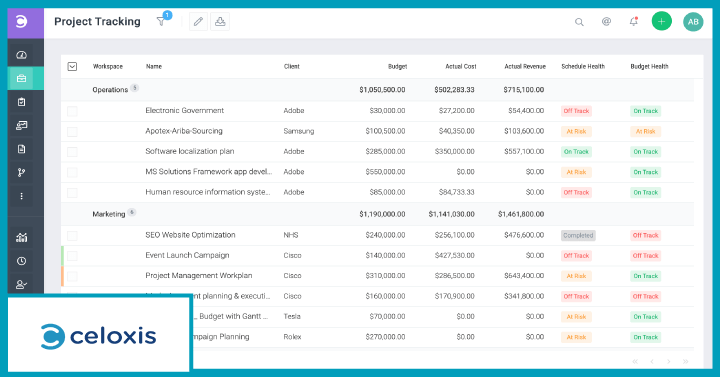Open the AB user avatar menu

click(693, 22)
